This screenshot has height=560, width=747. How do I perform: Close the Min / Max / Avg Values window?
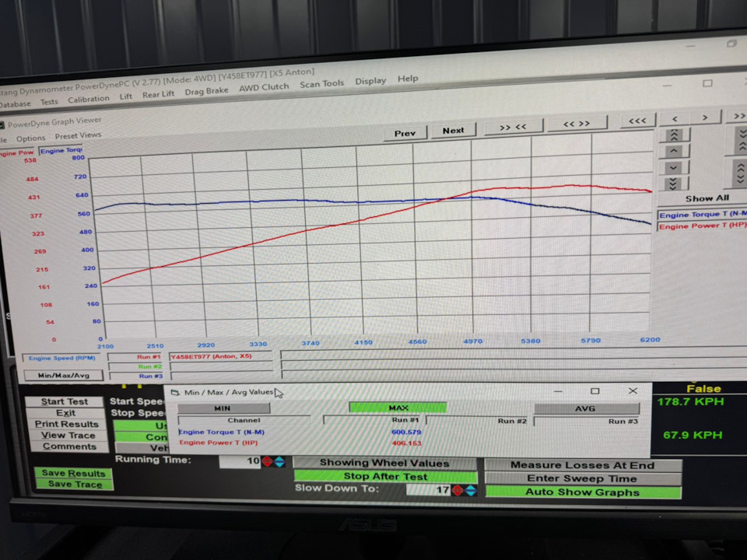633,391
